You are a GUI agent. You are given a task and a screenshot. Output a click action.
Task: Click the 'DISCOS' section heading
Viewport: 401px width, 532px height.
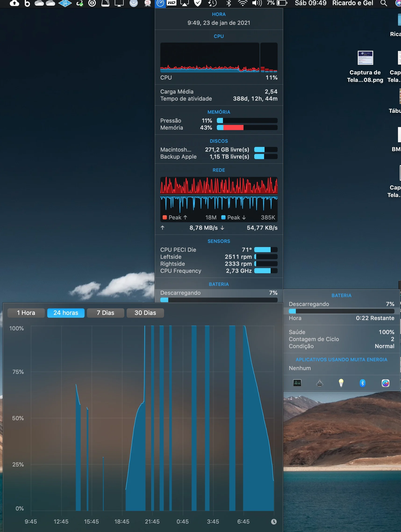coord(219,141)
